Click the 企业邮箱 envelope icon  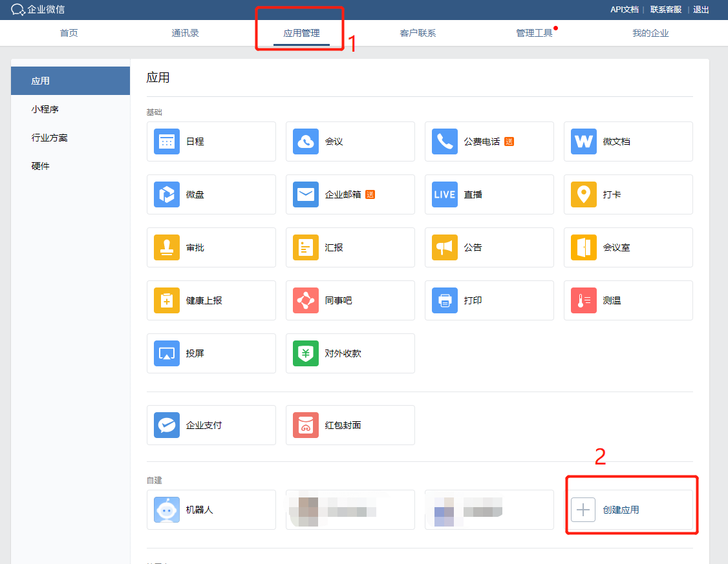306,194
